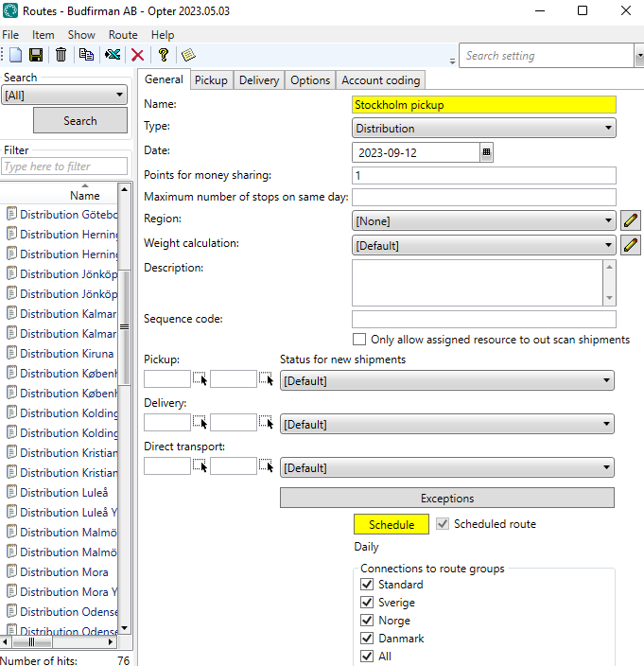Switch to the Account coding tab
This screenshot has width=644, height=666.
(381, 80)
